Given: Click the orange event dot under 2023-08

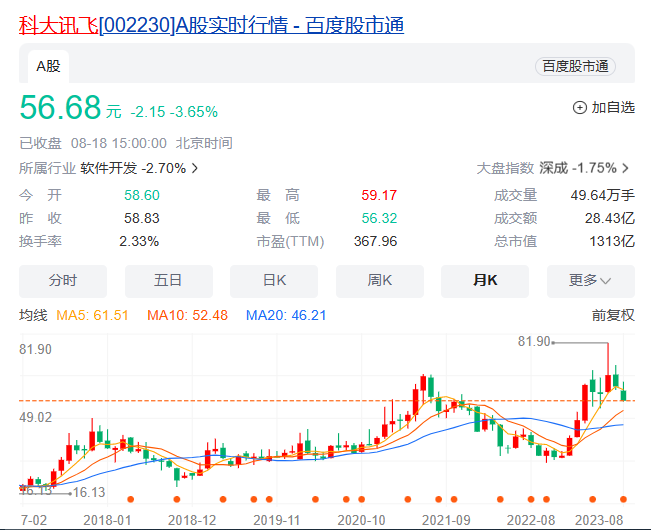Looking at the screenshot, I should tap(623, 499).
